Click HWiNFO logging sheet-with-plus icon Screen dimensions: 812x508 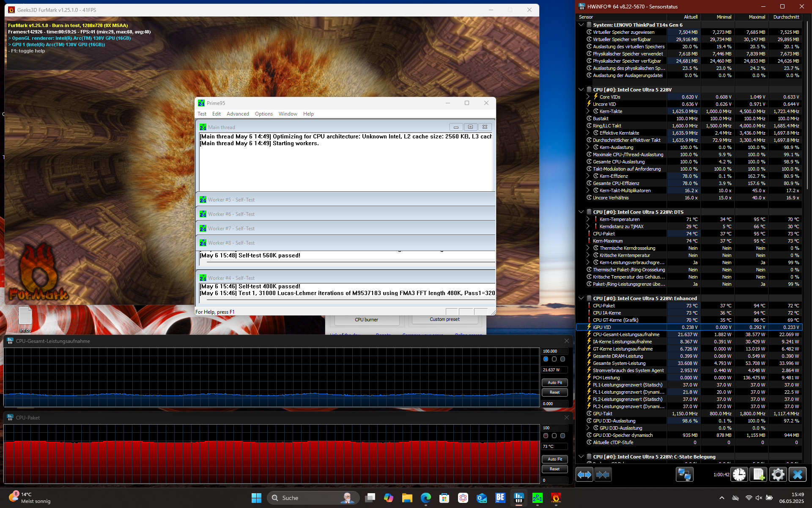759,475
